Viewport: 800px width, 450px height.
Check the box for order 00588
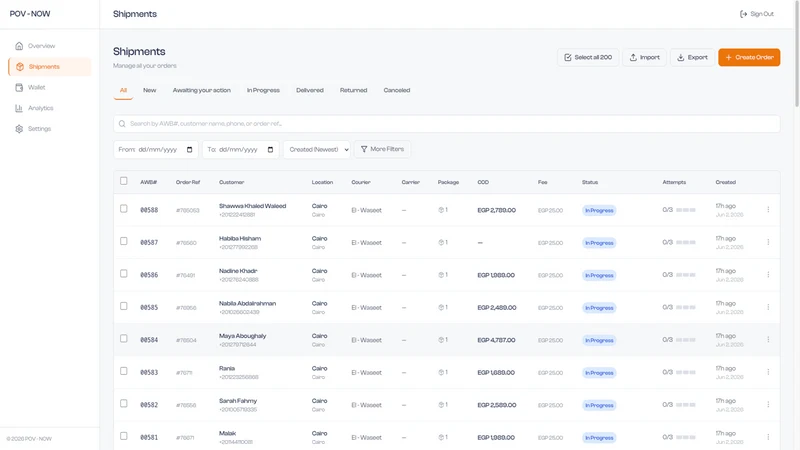tap(123, 209)
